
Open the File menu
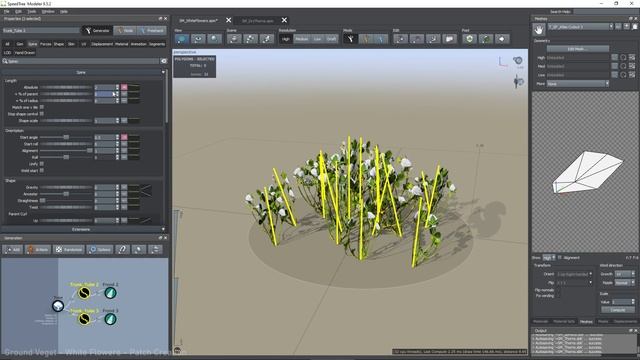[x=7, y=11]
